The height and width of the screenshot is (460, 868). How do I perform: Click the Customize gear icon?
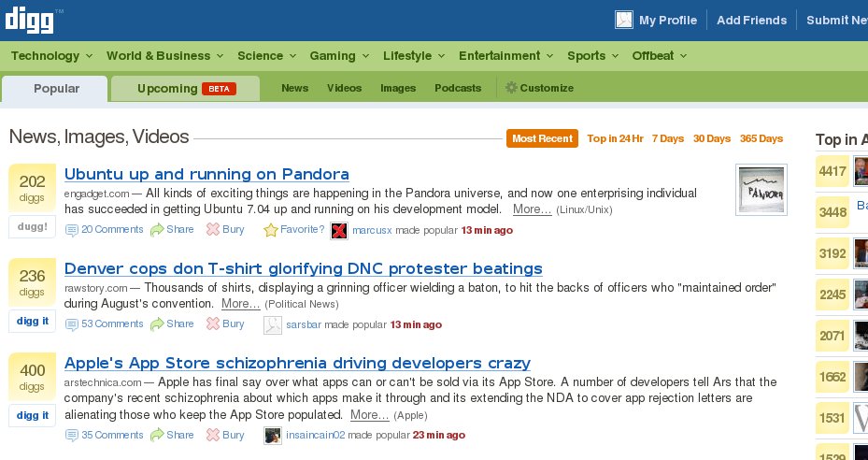click(x=511, y=88)
